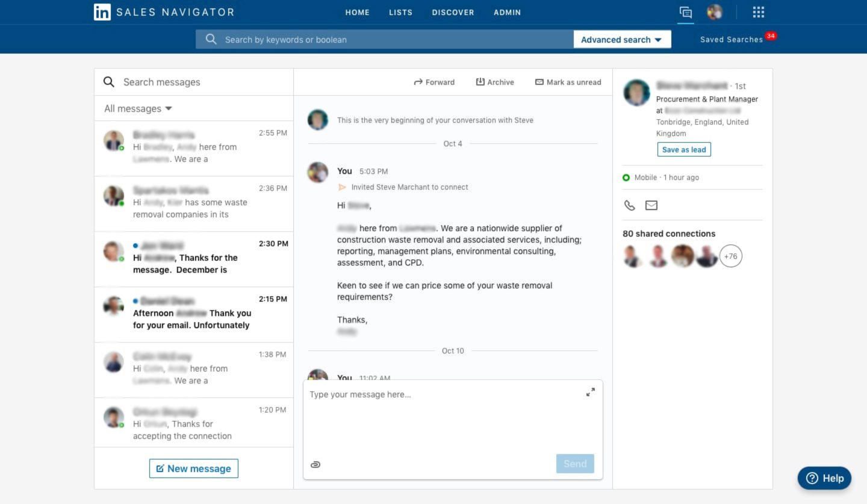Open the Discover menu item
Viewport: 867px width, 504px height.
coord(453,12)
